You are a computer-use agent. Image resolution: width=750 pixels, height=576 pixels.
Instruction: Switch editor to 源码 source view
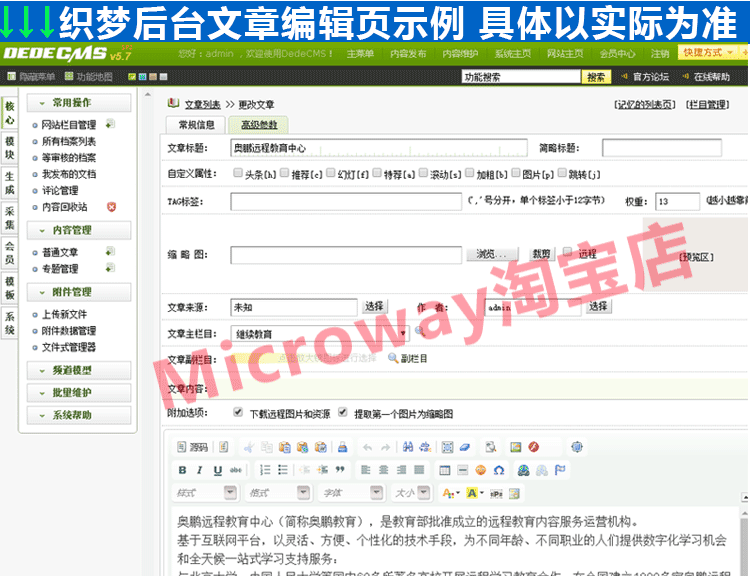[x=192, y=447]
